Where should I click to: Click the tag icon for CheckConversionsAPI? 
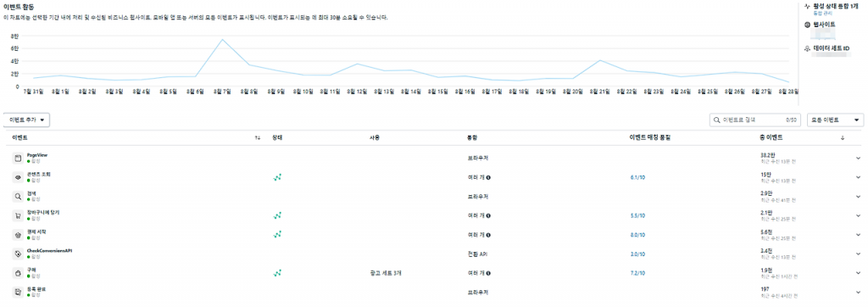18,254
